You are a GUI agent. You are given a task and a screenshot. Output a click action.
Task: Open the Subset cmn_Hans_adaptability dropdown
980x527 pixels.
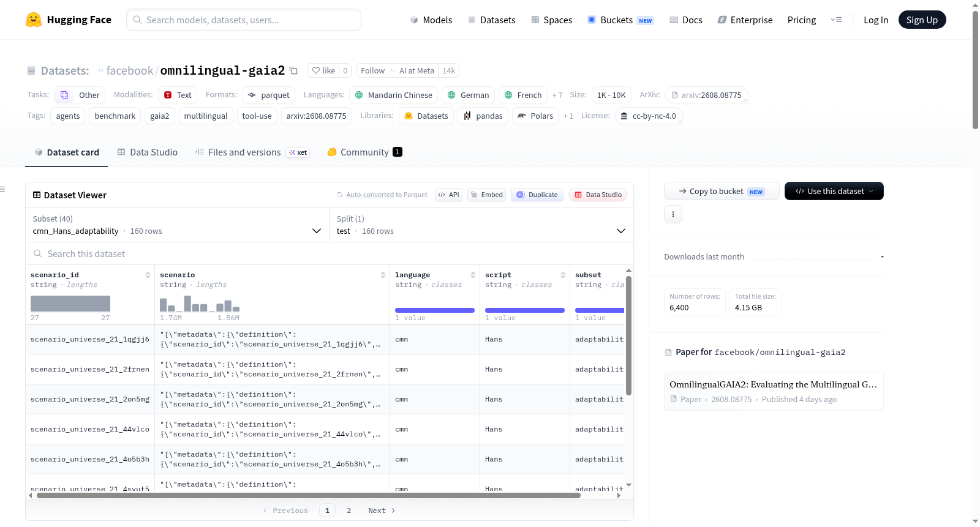click(x=177, y=225)
